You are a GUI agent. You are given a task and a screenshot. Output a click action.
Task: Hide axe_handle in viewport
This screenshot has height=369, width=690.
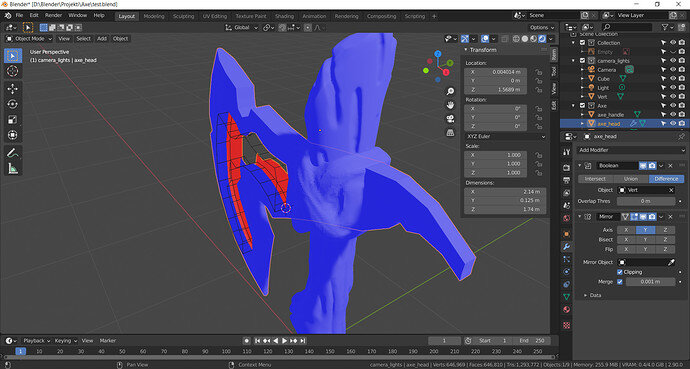(x=673, y=114)
